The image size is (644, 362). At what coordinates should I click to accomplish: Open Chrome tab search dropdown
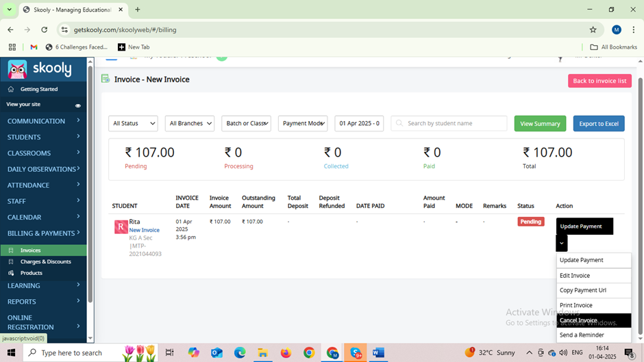tap(9, 10)
